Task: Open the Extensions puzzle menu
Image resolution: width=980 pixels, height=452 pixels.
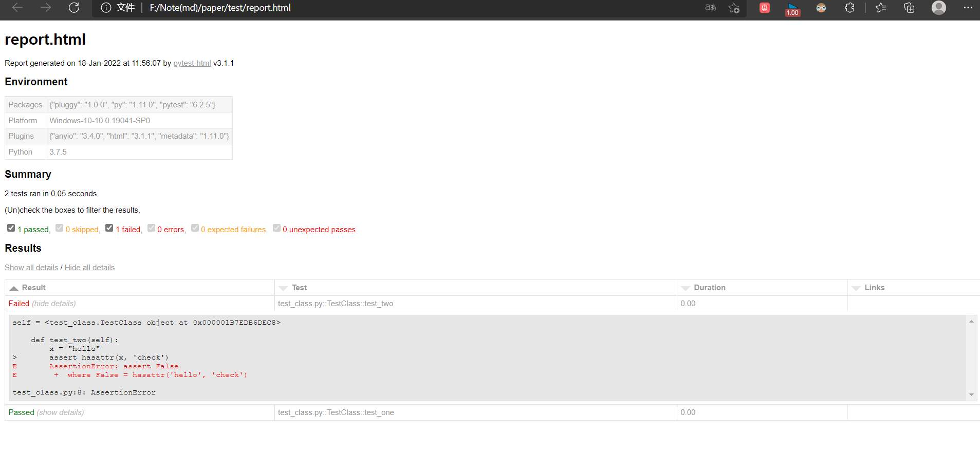Action: pyautogui.click(x=850, y=8)
